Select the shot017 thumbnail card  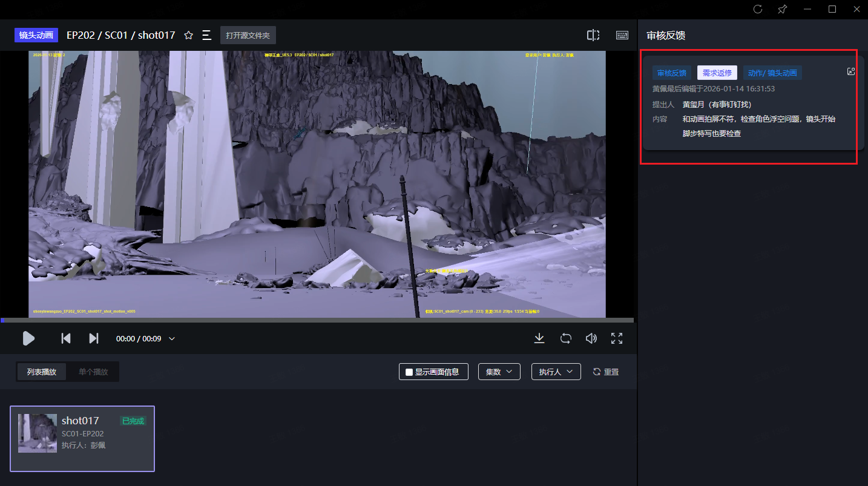pos(82,438)
